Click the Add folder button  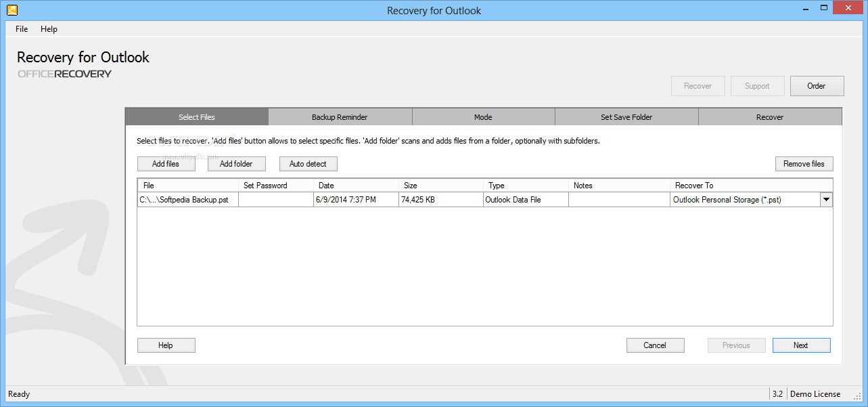click(x=236, y=164)
